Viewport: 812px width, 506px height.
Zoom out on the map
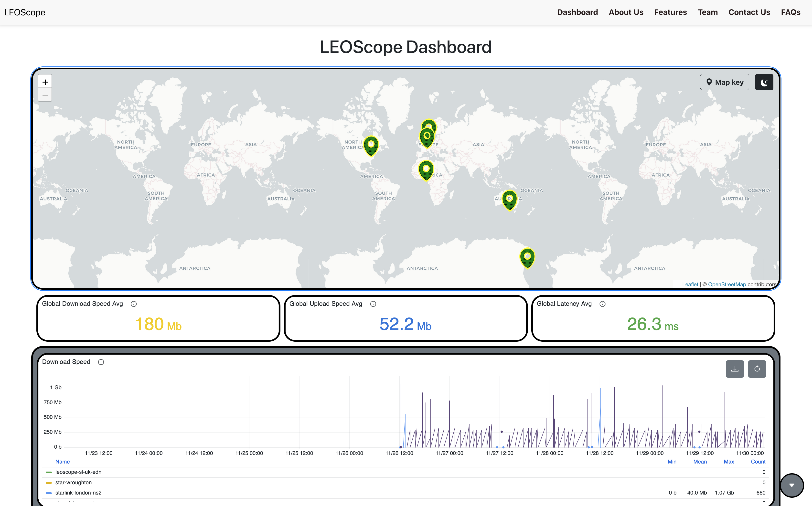(45, 95)
